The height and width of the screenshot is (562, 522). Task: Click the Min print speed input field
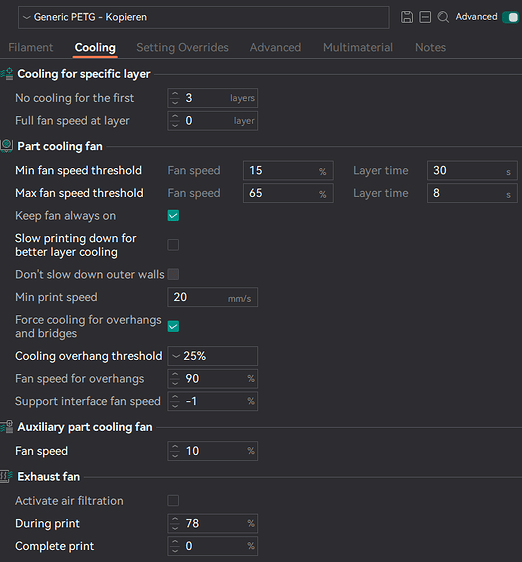pos(212,297)
